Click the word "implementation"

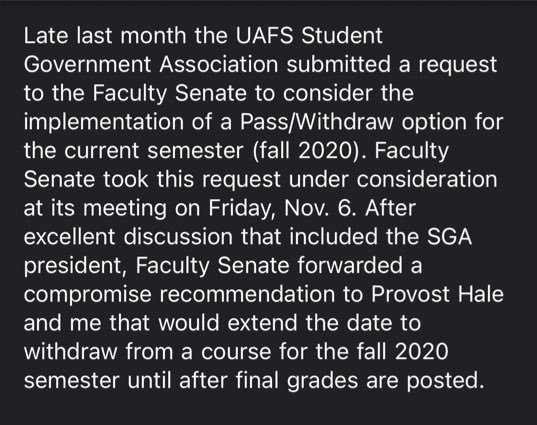point(104,123)
